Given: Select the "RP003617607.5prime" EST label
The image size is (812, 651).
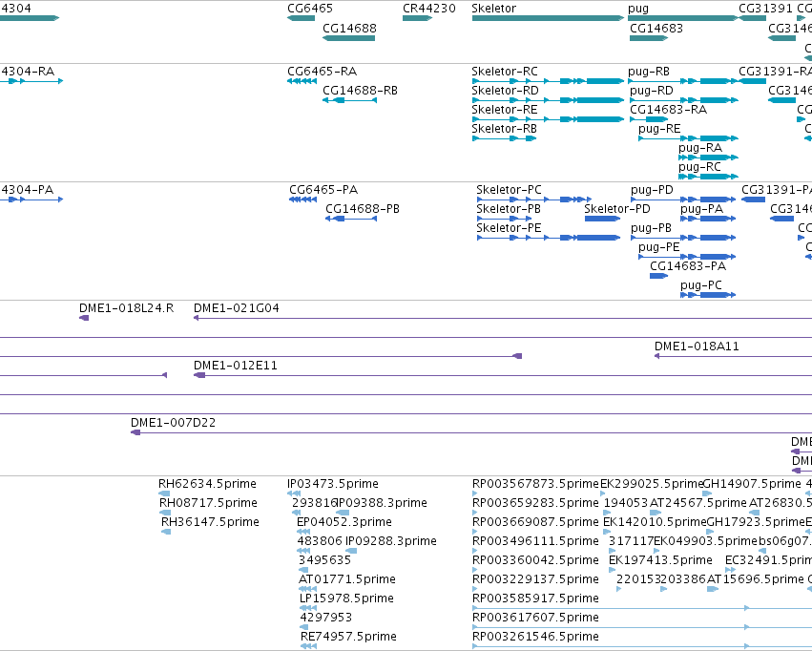Looking at the screenshot, I should pos(535,618).
